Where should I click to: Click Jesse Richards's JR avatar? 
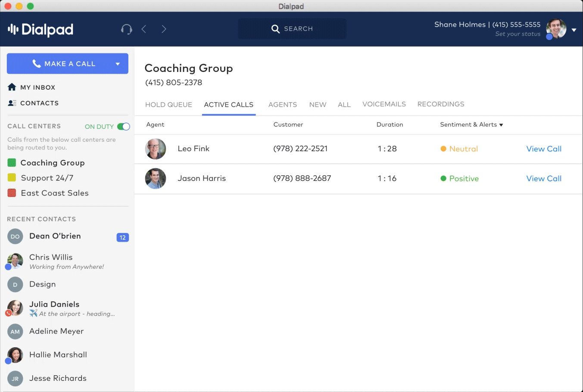click(15, 379)
